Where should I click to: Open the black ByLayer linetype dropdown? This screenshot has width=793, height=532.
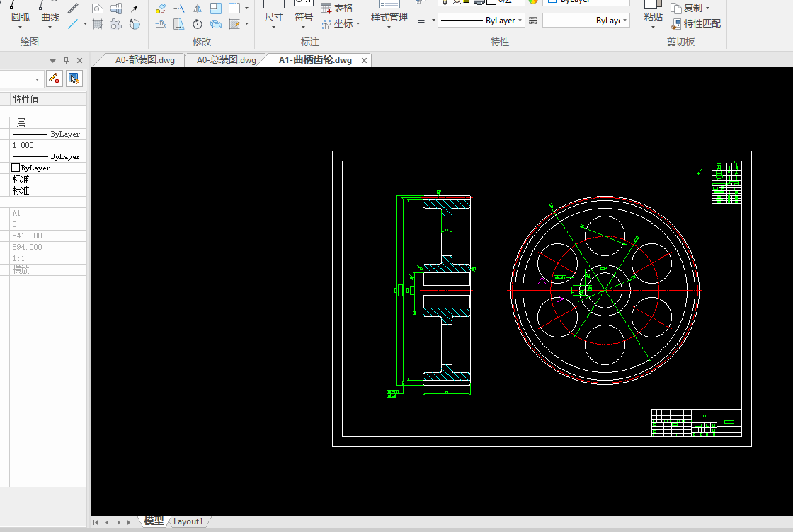click(520, 21)
